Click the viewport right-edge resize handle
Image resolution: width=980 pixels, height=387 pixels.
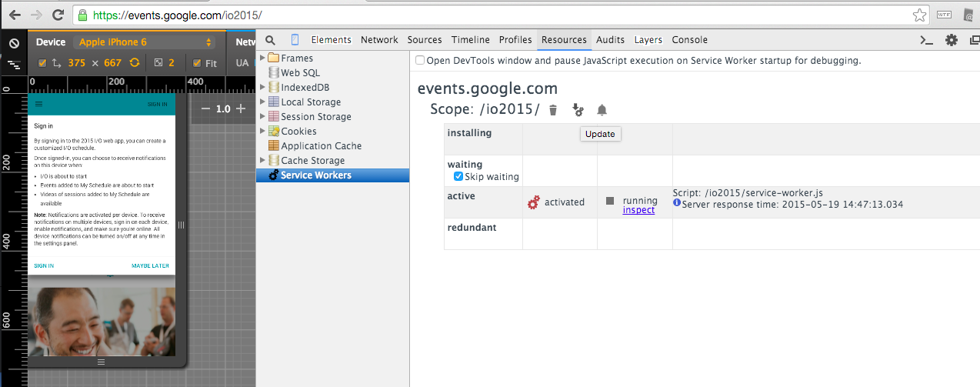tap(182, 225)
